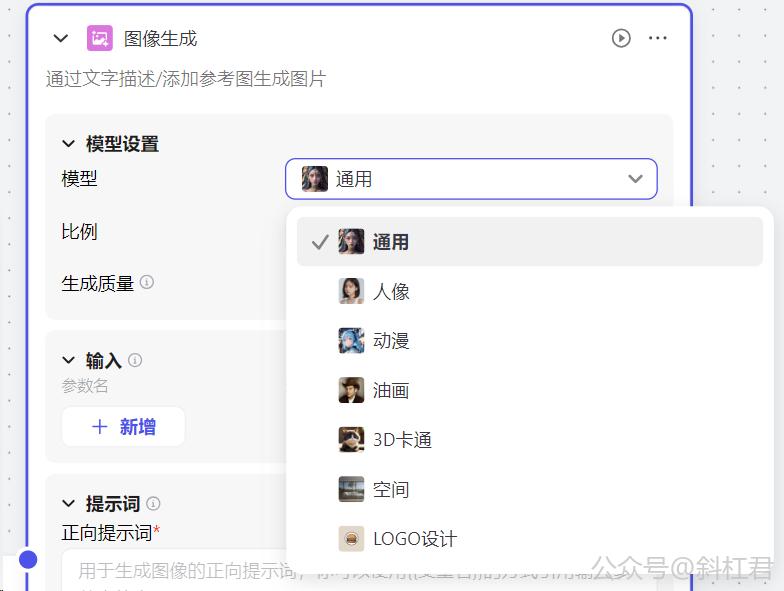
Task: Click the checkmark beside 通用 option
Action: click(x=320, y=242)
